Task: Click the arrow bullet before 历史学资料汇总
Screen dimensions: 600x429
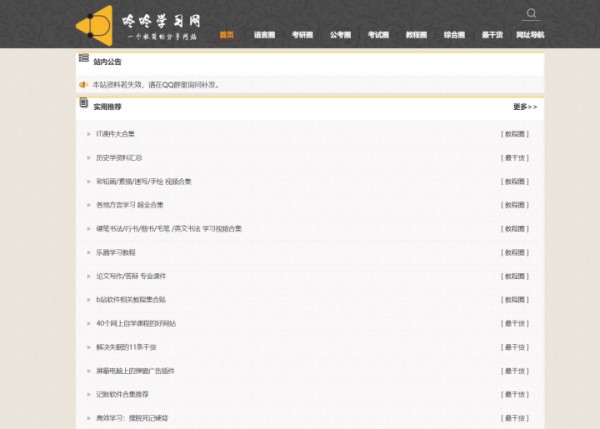Action: [x=89, y=158]
